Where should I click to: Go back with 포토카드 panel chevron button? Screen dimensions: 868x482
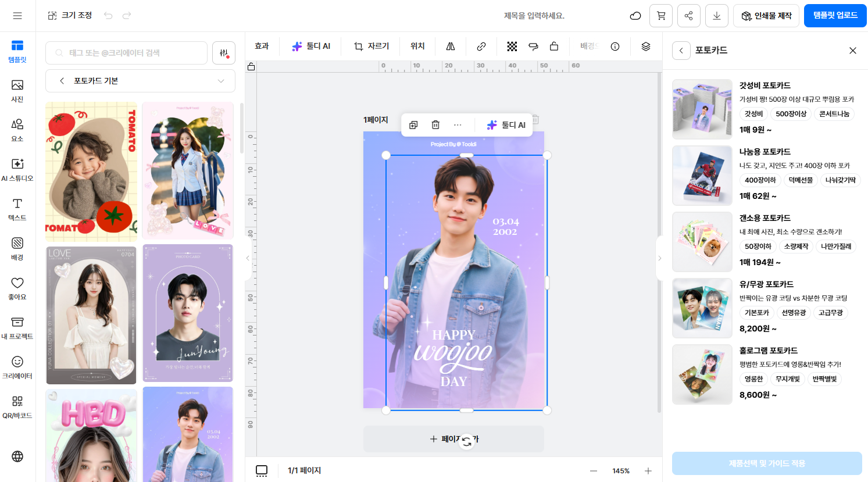pyautogui.click(x=681, y=51)
